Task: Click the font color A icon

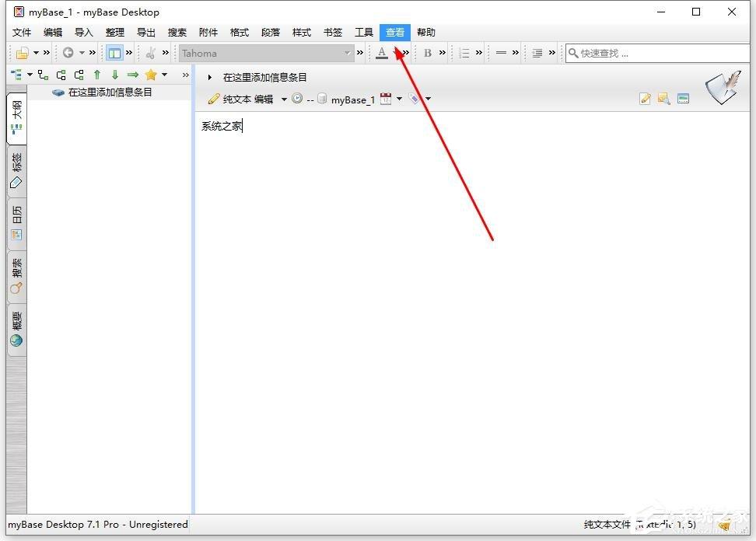Action: coord(382,53)
